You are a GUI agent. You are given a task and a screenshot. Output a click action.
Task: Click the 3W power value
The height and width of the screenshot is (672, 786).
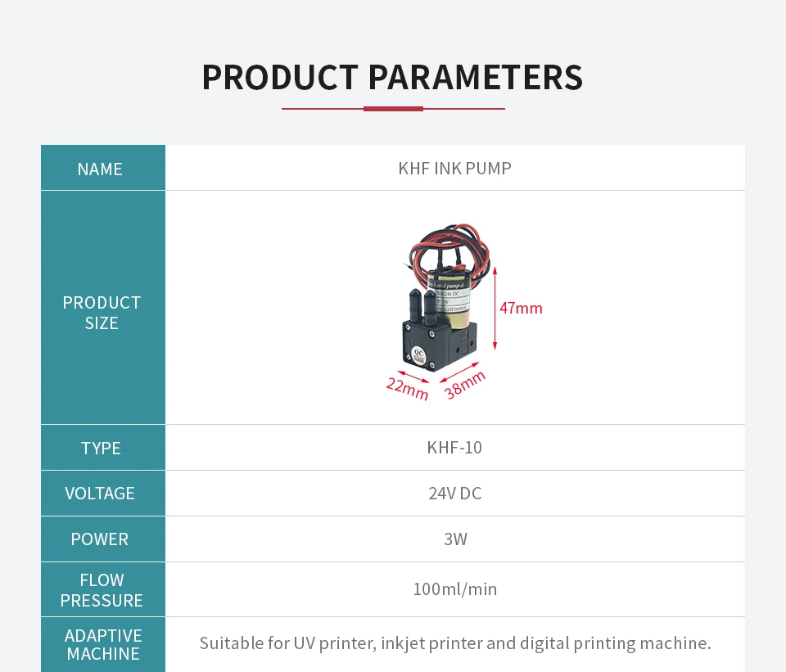coord(454,539)
